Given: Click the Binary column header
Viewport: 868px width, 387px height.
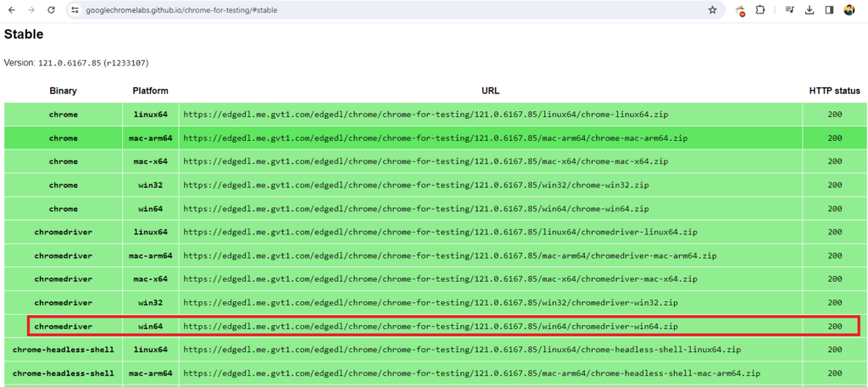Looking at the screenshot, I should [x=63, y=91].
